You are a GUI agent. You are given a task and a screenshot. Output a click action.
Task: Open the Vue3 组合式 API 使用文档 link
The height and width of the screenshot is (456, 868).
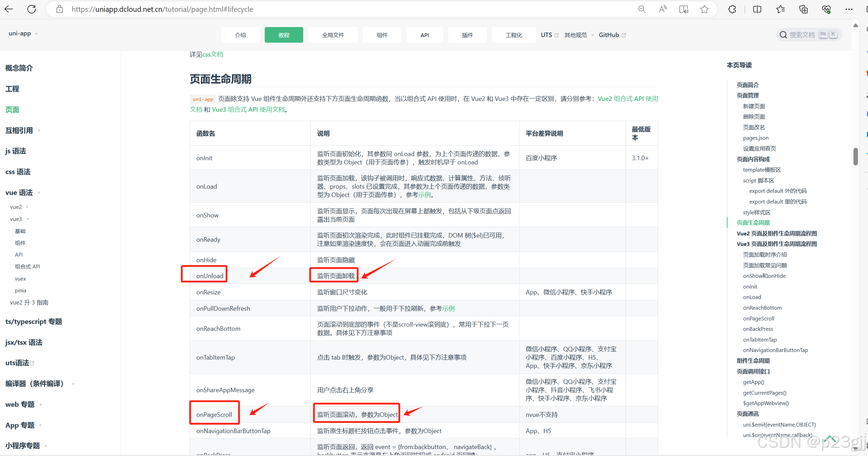point(248,110)
